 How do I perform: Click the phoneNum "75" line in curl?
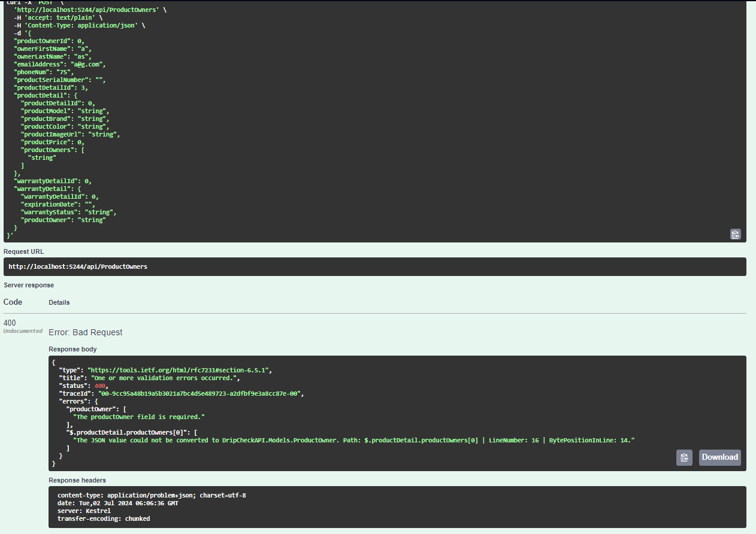44,72
